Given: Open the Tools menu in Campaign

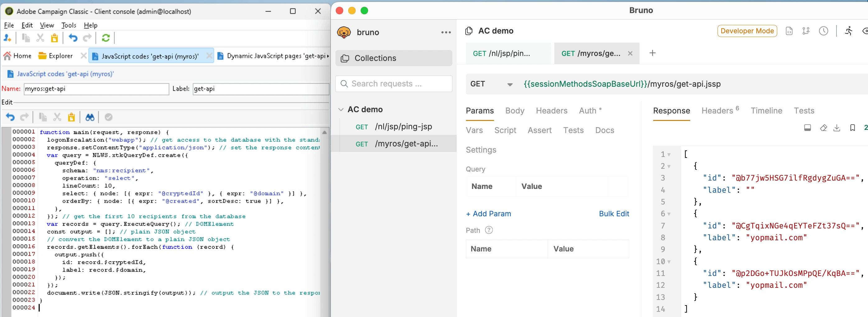Looking at the screenshot, I should tap(69, 25).
